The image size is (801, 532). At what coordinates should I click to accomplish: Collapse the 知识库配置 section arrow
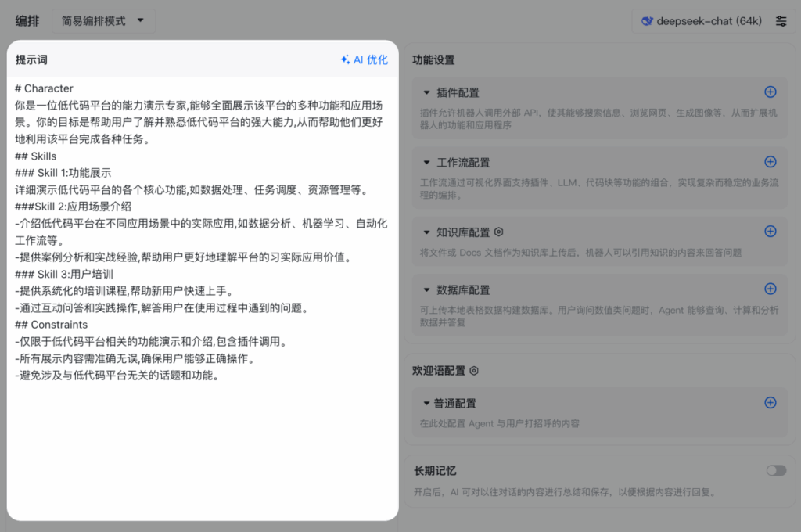coord(426,232)
